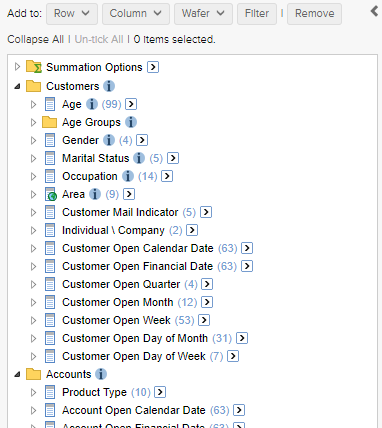Show info icon for Occupation
The image size is (382, 428).
click(128, 176)
